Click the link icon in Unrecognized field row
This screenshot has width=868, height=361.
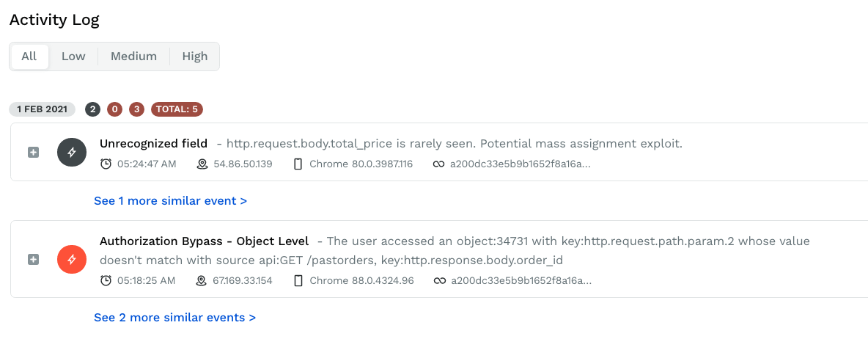[438, 164]
